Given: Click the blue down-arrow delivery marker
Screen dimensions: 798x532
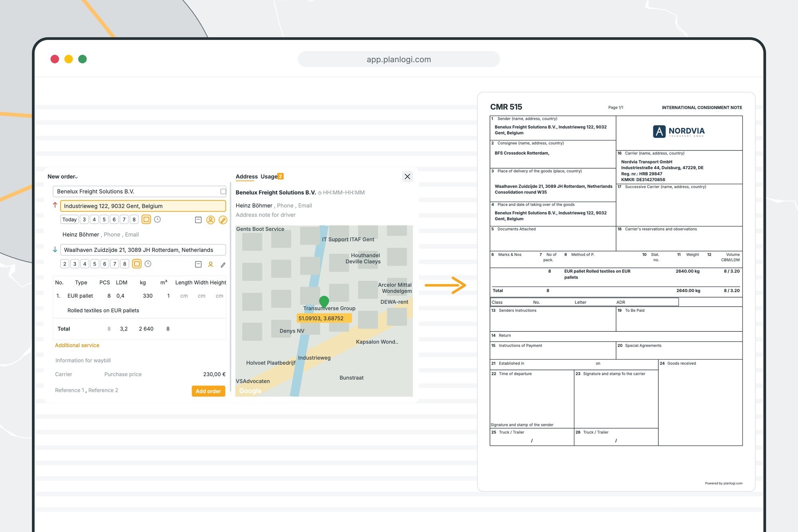Looking at the screenshot, I should pyautogui.click(x=55, y=249).
